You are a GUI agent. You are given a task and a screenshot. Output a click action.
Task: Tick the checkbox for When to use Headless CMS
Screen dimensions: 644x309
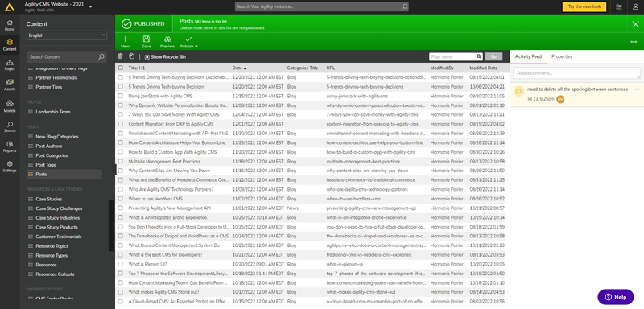pyautogui.click(x=120, y=199)
